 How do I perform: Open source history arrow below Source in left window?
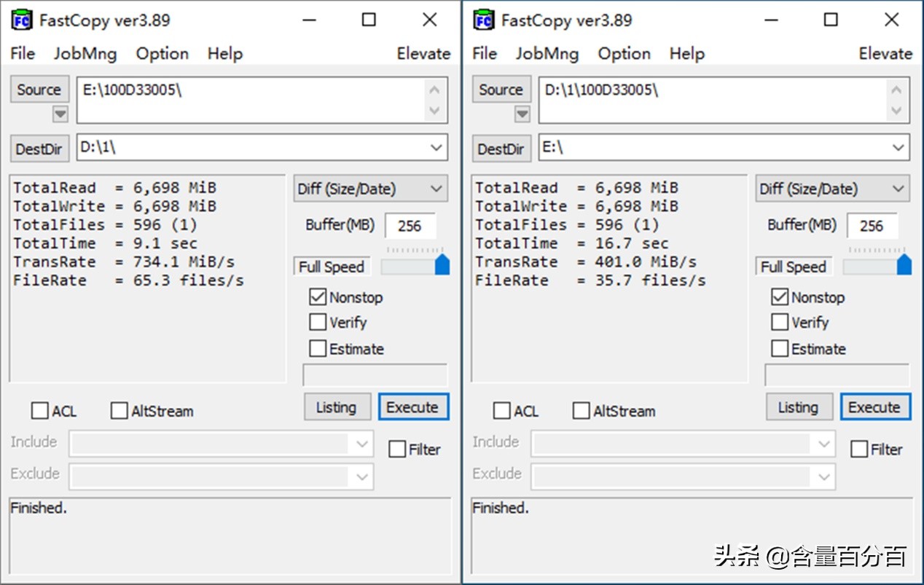click(60, 114)
